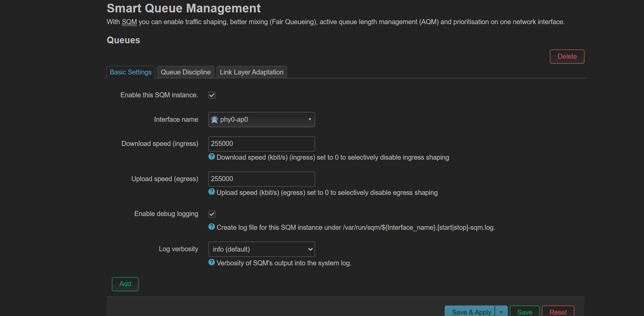Click the phy0-ap0 wireless interface icon
This screenshot has width=644, height=316.
[214, 120]
